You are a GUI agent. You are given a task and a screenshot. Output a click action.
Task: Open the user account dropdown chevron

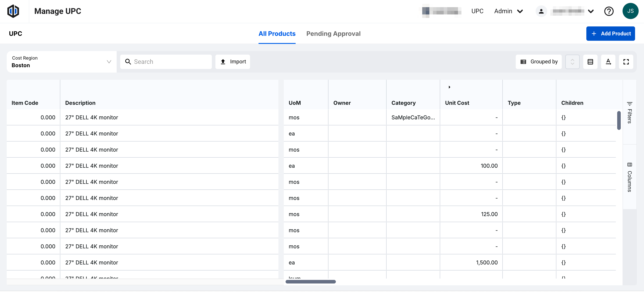(x=591, y=11)
